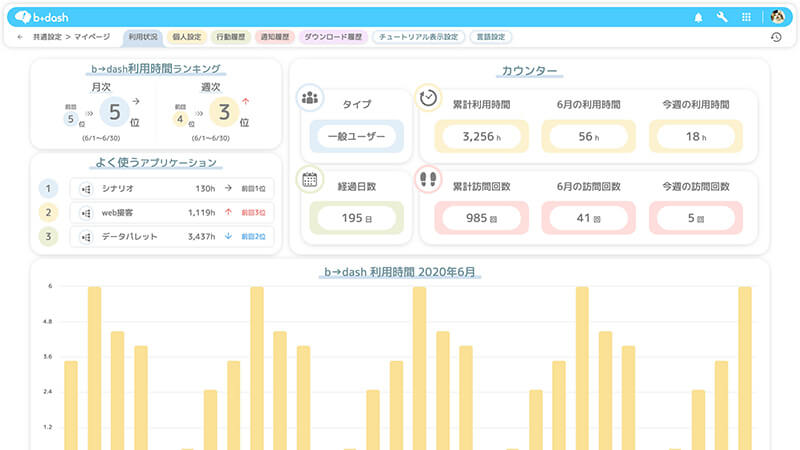The height and width of the screenshot is (450, 800).
Task: Click the red up arrow on web接客 row
Action: tap(228, 212)
